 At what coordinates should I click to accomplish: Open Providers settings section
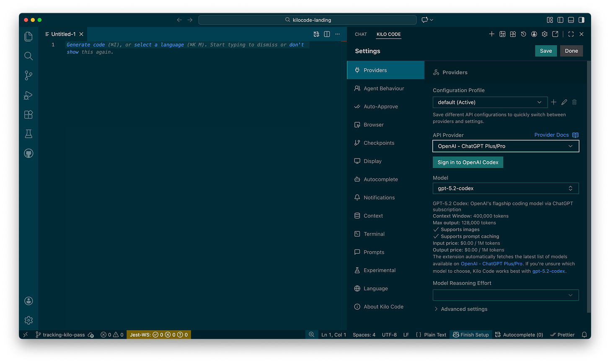click(385, 70)
